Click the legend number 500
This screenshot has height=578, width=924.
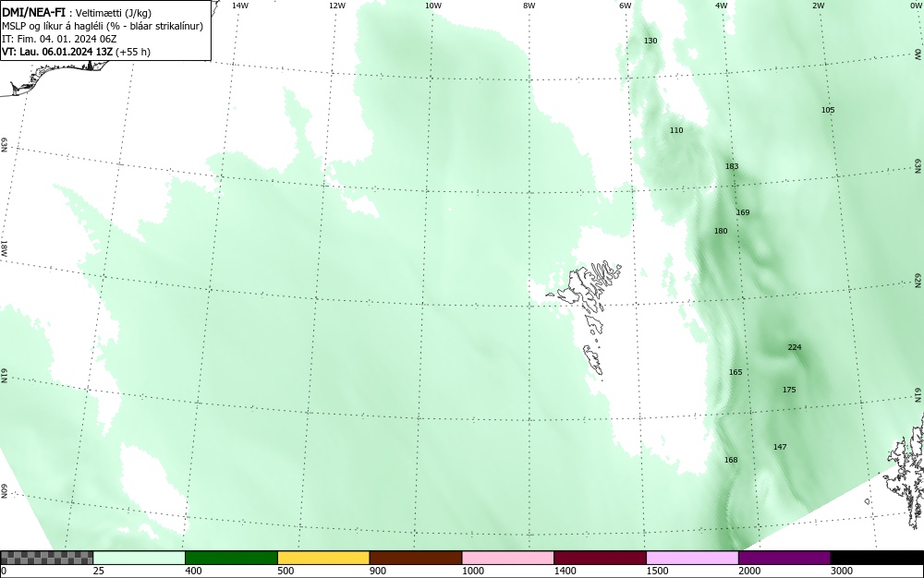pyautogui.click(x=286, y=571)
